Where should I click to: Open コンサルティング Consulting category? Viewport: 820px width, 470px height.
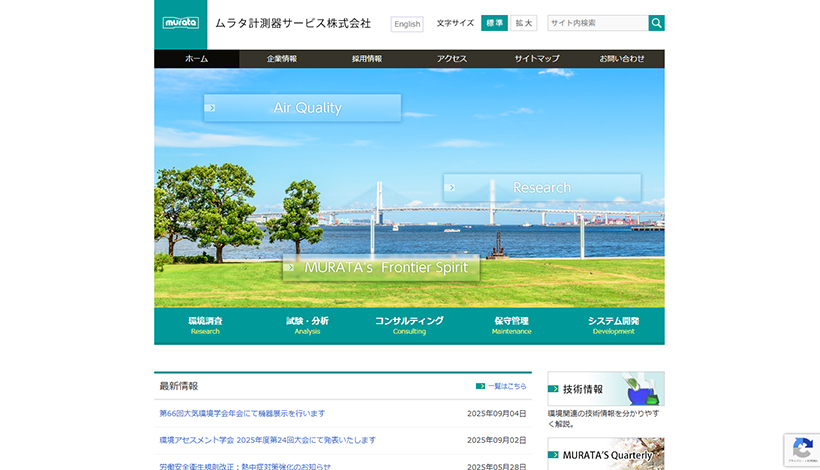pyautogui.click(x=409, y=325)
